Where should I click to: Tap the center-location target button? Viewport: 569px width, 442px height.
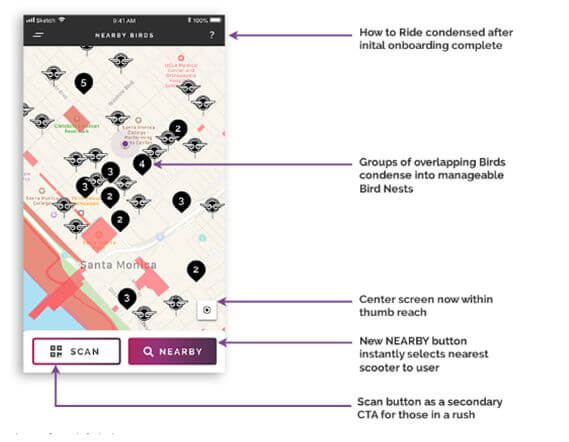tap(207, 310)
